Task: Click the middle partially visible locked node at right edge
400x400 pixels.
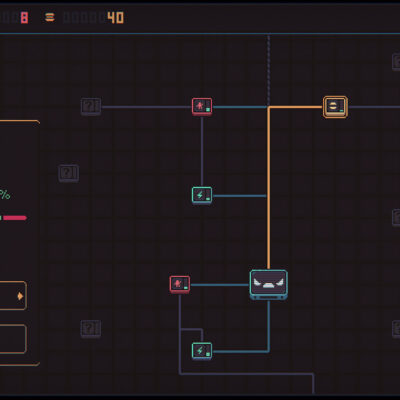Action: (396, 218)
